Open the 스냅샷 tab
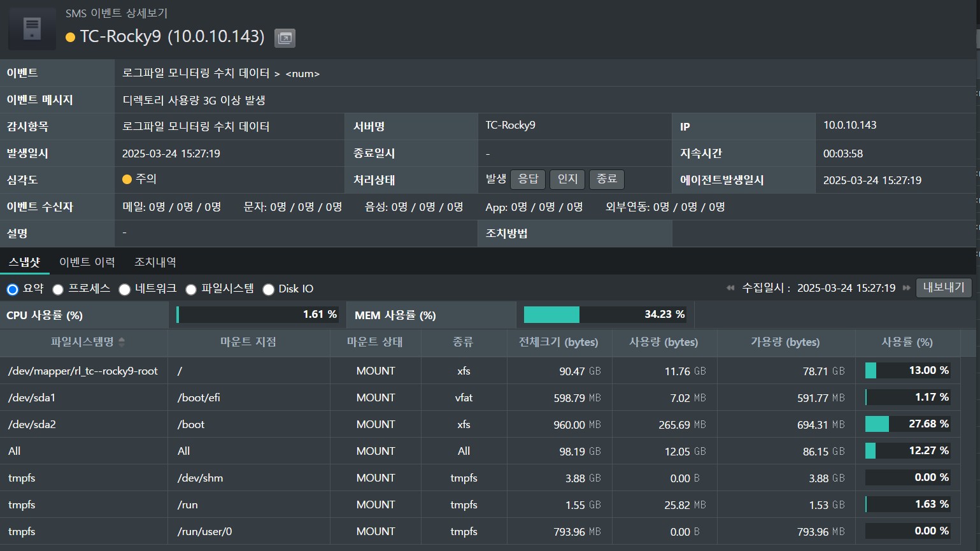The image size is (980, 551). point(24,262)
